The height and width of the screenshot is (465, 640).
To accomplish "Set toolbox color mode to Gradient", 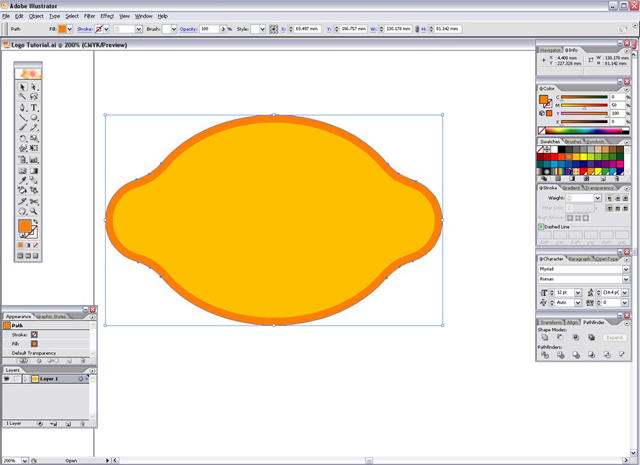I will (x=28, y=245).
